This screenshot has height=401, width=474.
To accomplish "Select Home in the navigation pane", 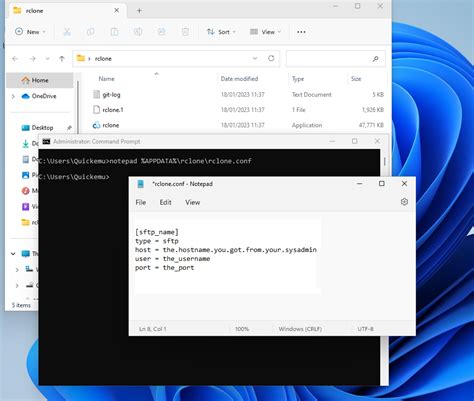I will 40,80.
